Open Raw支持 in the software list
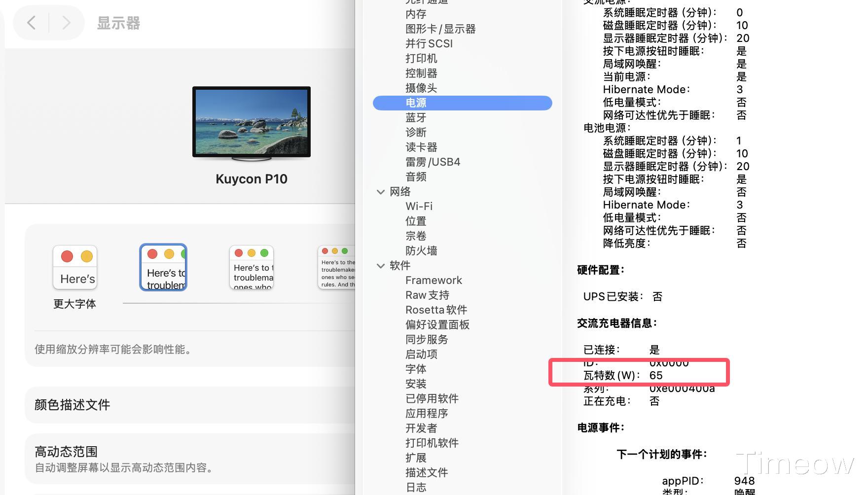The height and width of the screenshot is (495, 868). (x=427, y=295)
